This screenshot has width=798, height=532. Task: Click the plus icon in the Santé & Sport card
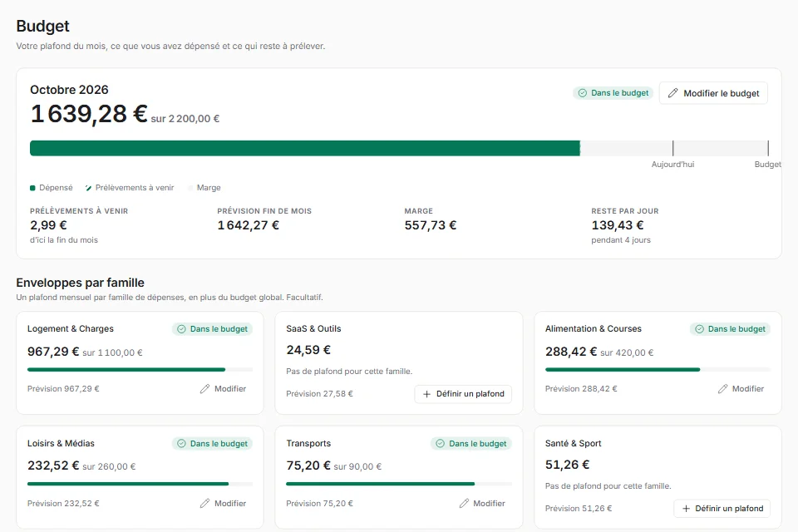(686, 509)
